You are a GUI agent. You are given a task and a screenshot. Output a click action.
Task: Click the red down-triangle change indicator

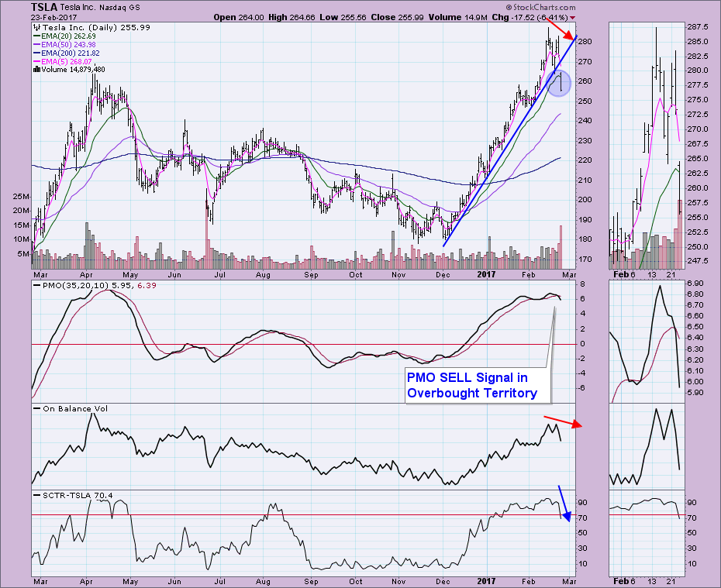coord(572,18)
